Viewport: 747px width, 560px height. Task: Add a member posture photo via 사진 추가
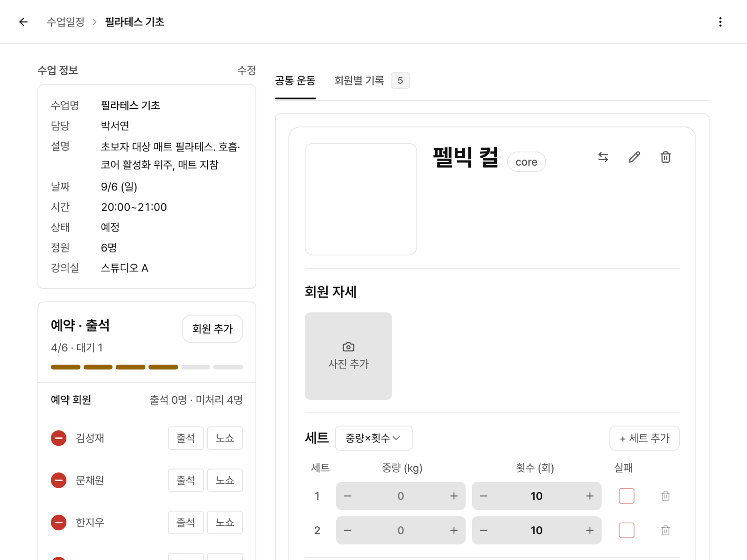coord(348,356)
